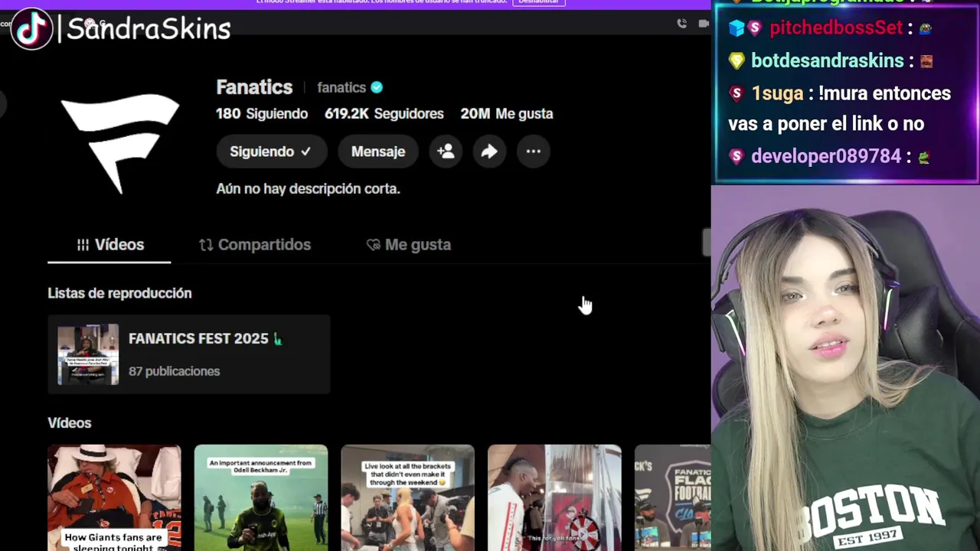
Task: Open the video with the red prize wheel
Action: pyautogui.click(x=555, y=497)
